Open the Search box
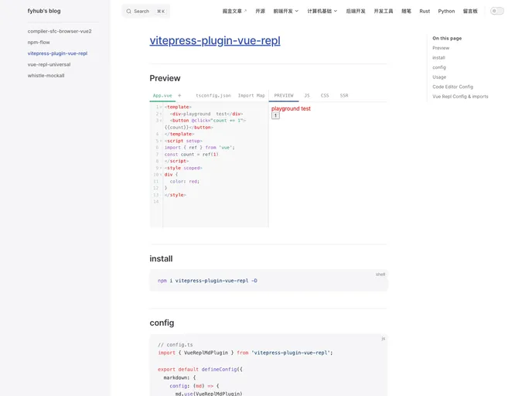The image size is (532, 396). pyautogui.click(x=146, y=11)
